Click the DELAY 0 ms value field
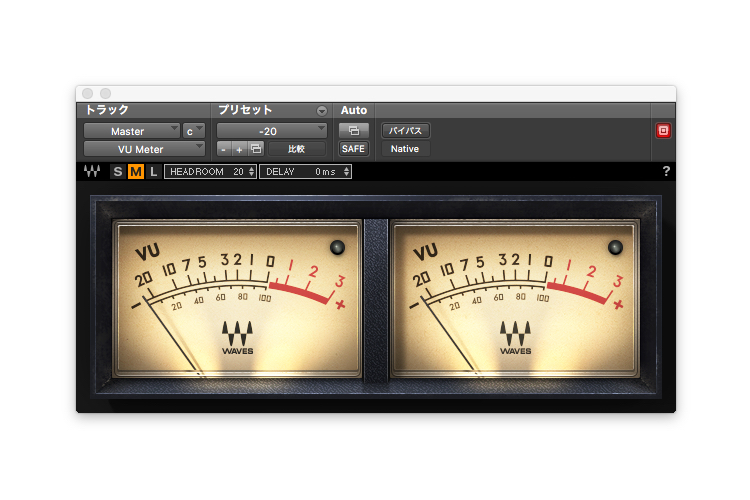The height and width of the screenshot is (500, 750). point(305,172)
